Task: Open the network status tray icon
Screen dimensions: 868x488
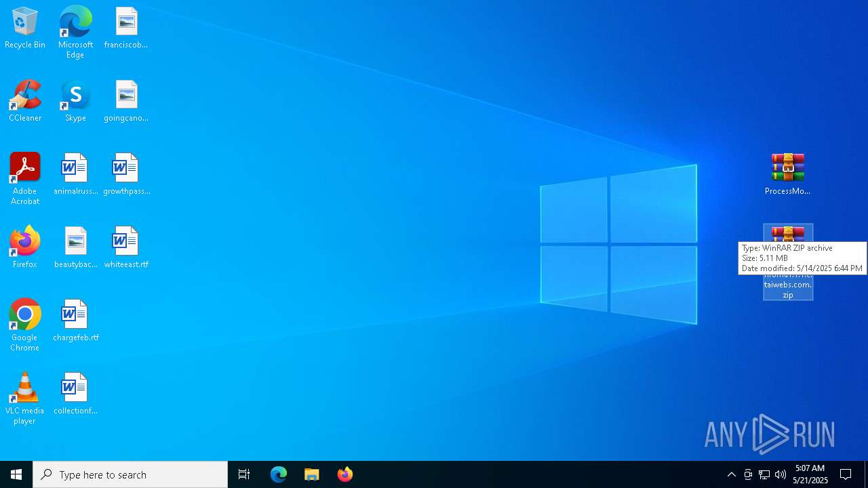Action: pos(764,474)
